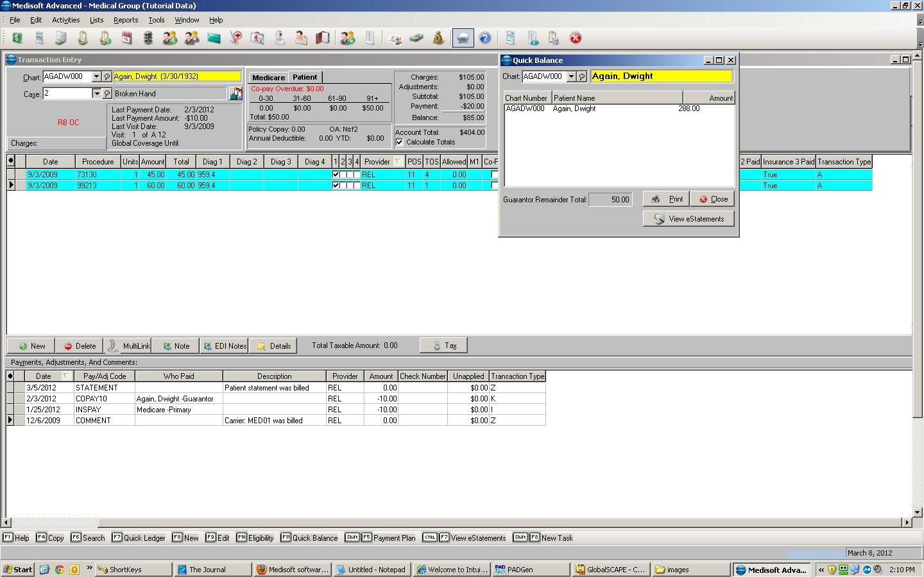Click the case edit icon next to Broken Hand
Image resolution: width=924 pixels, height=578 pixels.
tap(235, 94)
